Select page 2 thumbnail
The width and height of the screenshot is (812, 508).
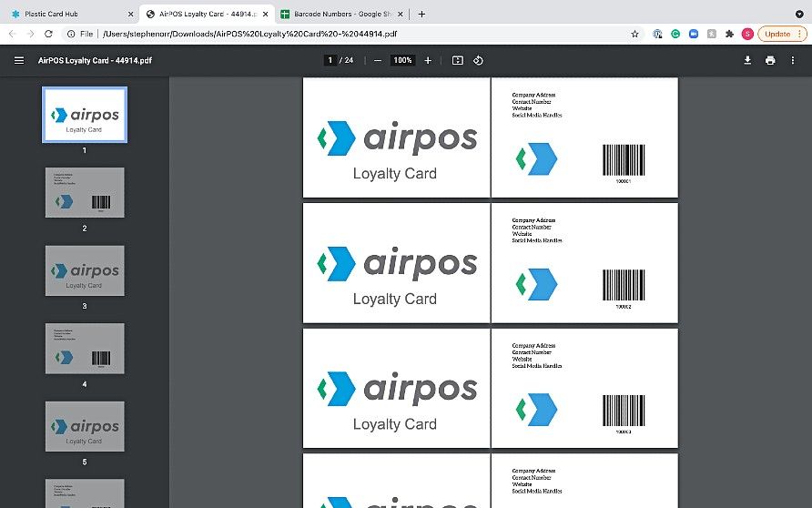click(85, 193)
